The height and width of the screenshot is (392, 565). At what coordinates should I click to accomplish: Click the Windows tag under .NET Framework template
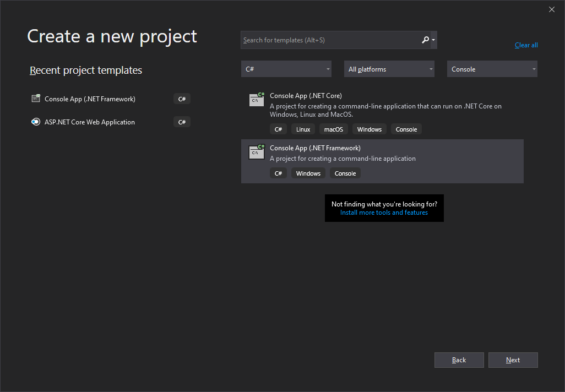pos(308,173)
